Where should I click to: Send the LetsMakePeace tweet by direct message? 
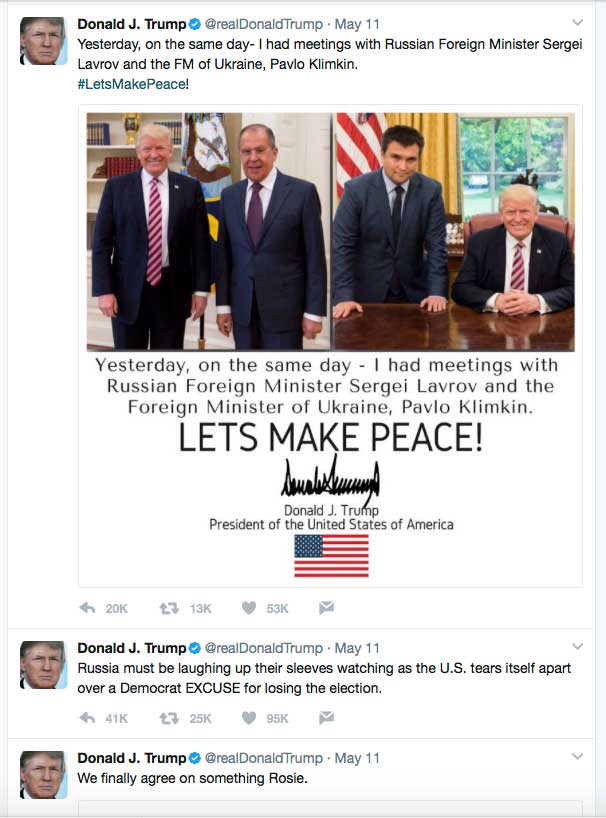[326, 607]
